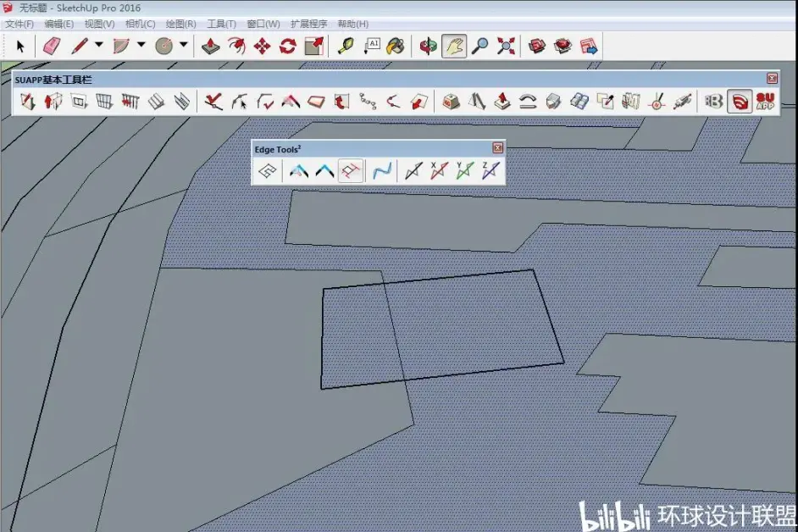Viewport: 798px width, 532px height.
Task: Select the Tape Measure tool
Action: coord(347,46)
